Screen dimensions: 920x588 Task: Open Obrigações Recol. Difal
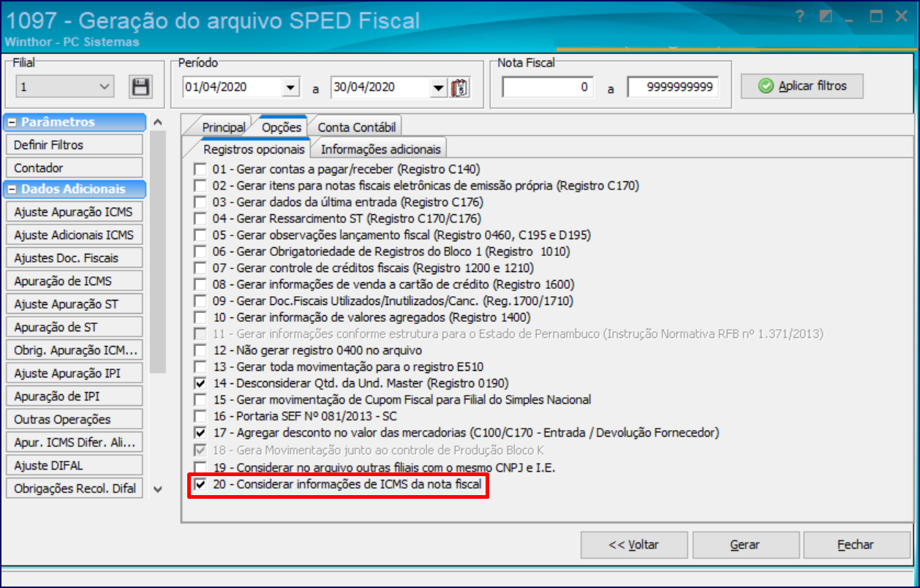[x=74, y=489]
